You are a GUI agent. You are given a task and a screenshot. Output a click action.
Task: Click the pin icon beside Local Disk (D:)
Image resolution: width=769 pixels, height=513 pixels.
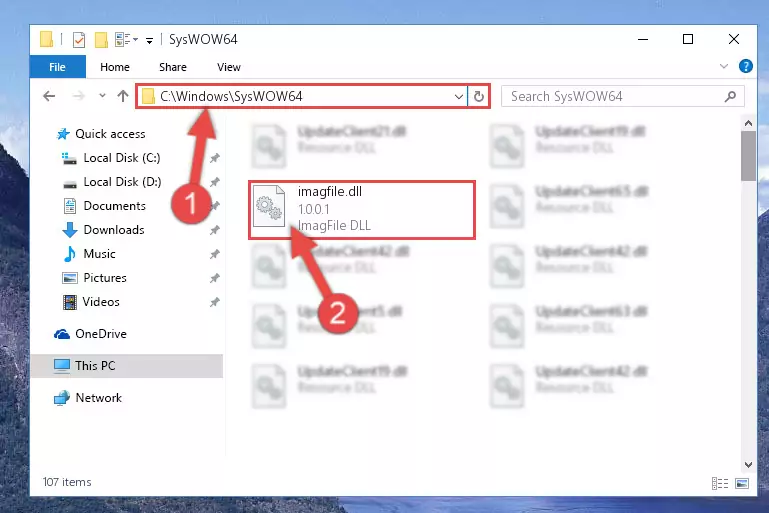(x=214, y=182)
